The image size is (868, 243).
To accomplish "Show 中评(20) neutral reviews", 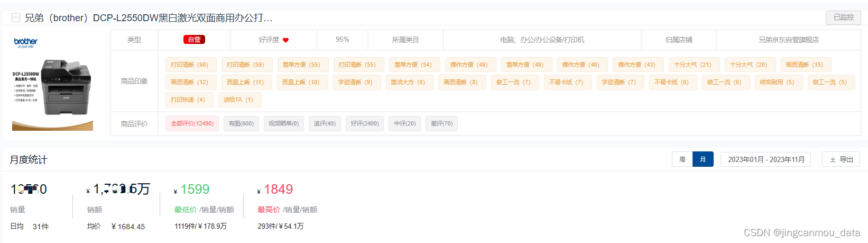I will pyautogui.click(x=405, y=123).
